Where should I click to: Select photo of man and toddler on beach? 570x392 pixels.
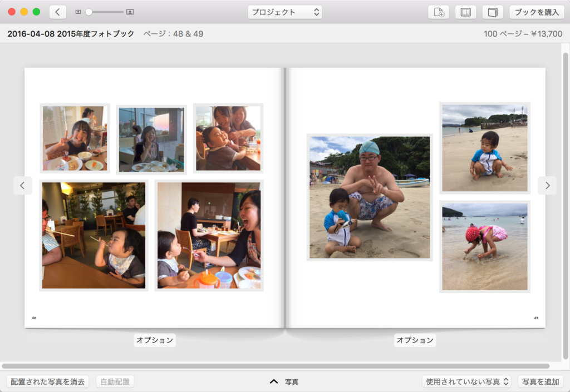(370, 197)
